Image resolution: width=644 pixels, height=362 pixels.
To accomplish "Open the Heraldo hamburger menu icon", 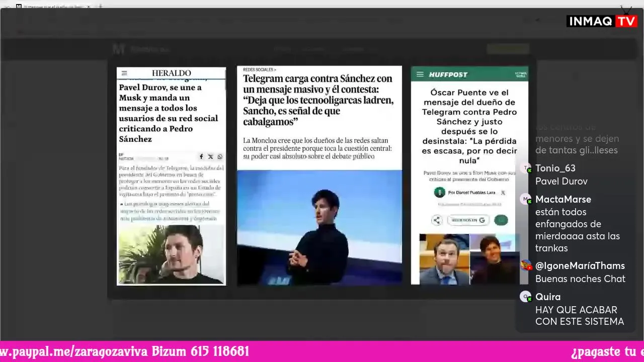I will coord(124,73).
